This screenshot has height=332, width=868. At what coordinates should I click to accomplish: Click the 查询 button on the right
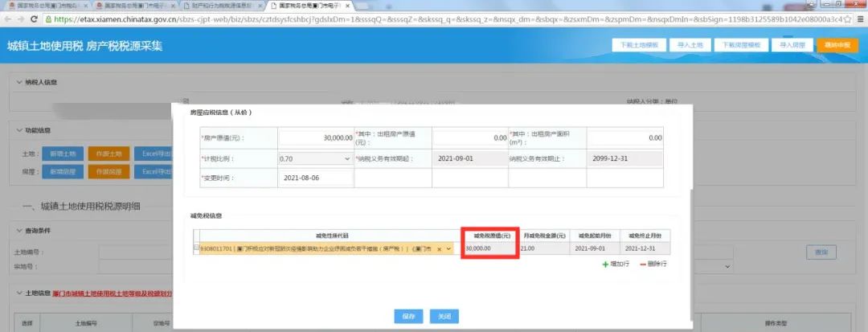821,252
